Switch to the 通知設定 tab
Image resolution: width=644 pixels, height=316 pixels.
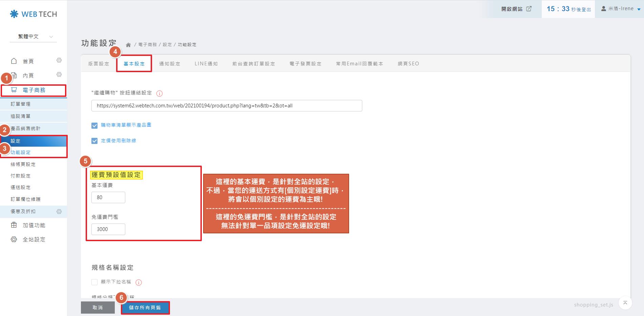[x=170, y=64]
